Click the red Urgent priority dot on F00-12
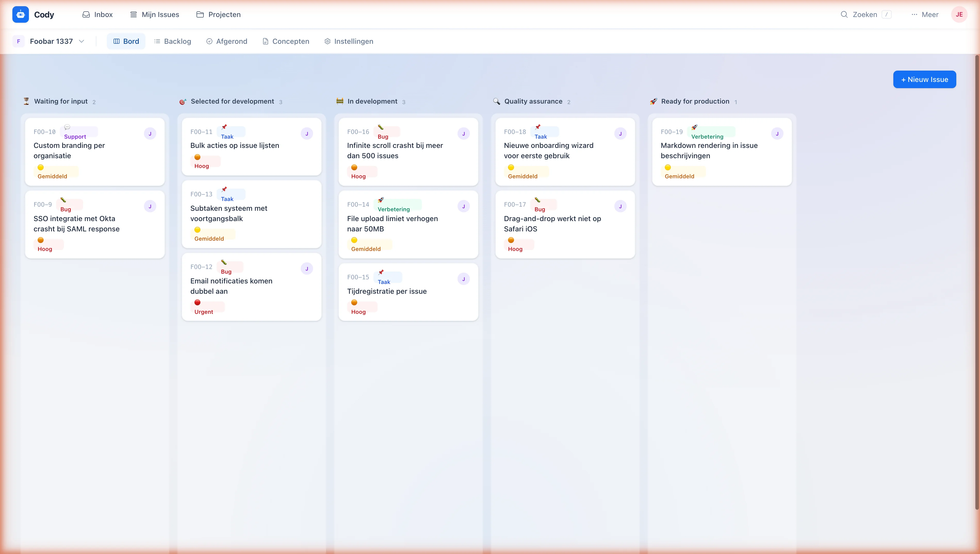The height and width of the screenshot is (554, 980). [198, 302]
